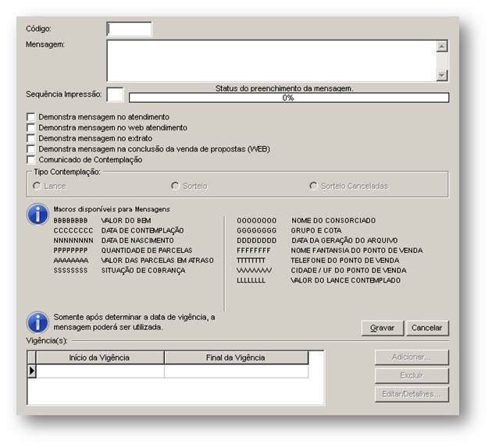Screen dimensions: 492x448
Task: Click macro TTTTTTTT TELEFONE DO PONTO DE VENDA
Action: point(318,261)
